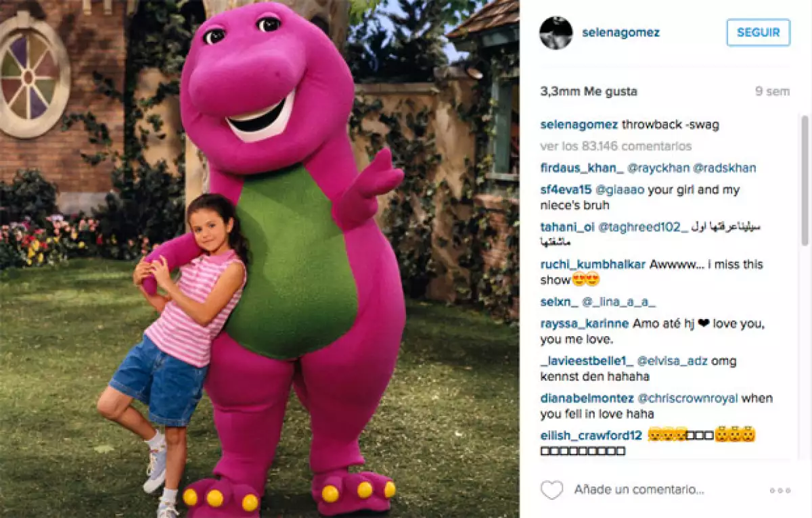The height and width of the screenshot is (518, 812).
Task: Click the comments scrollbar thumb
Action: point(805,181)
